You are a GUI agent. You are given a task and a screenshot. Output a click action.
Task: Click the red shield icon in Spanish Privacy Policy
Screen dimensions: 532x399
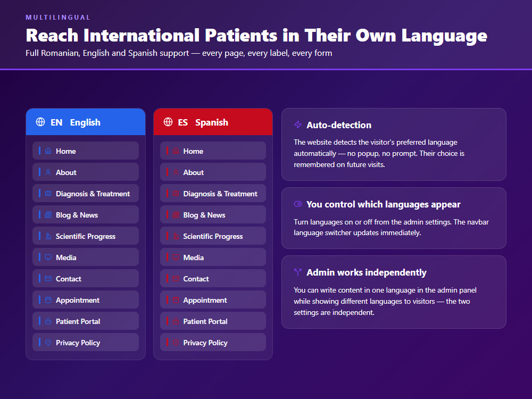click(x=176, y=342)
